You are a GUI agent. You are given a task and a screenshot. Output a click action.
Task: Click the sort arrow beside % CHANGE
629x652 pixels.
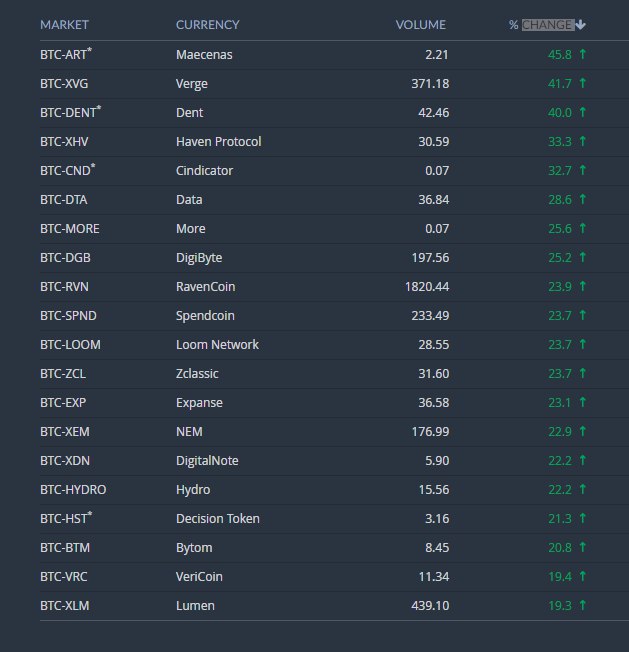(x=580, y=25)
